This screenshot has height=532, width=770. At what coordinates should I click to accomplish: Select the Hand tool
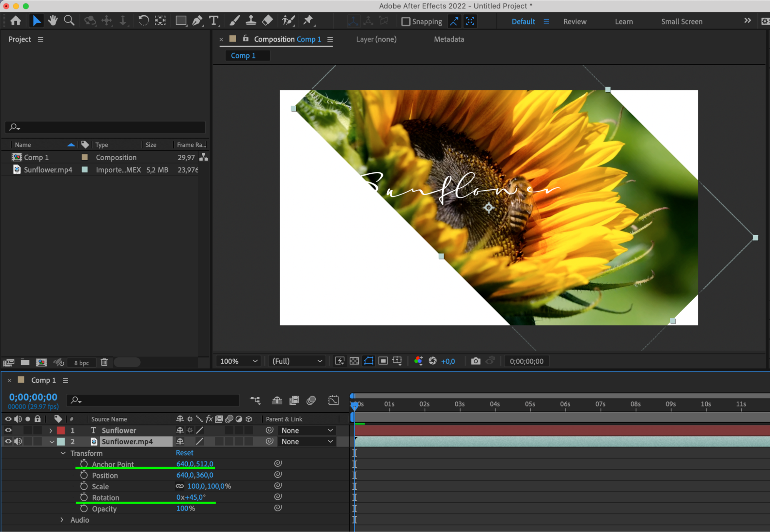click(x=53, y=21)
